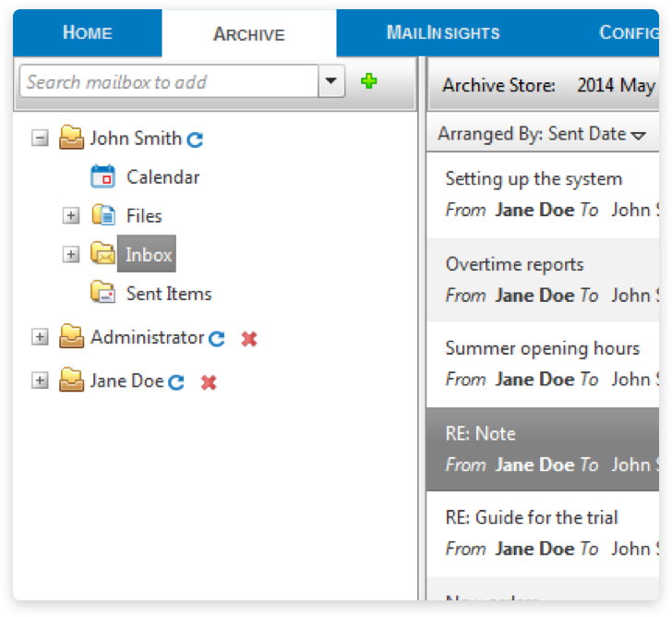
Task: Expand the Files folder node
Action: pyautogui.click(x=71, y=216)
